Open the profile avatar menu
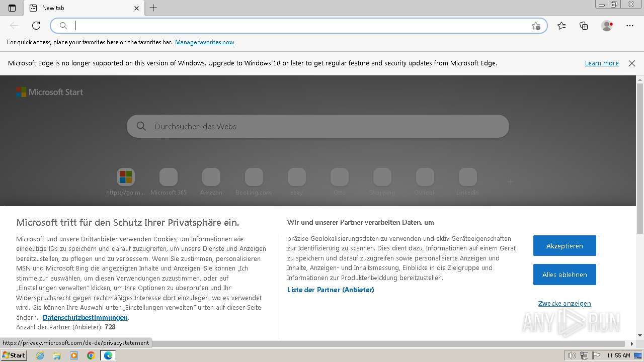The image size is (644, 362). coord(607,26)
